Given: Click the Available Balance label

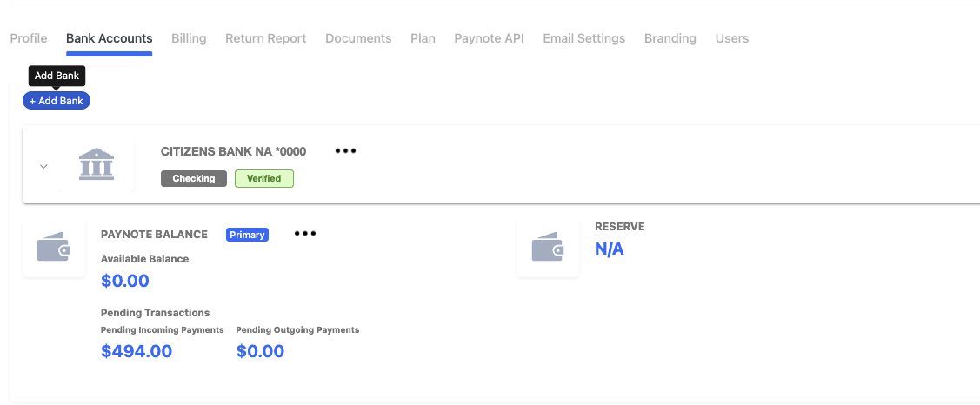Looking at the screenshot, I should [144, 259].
